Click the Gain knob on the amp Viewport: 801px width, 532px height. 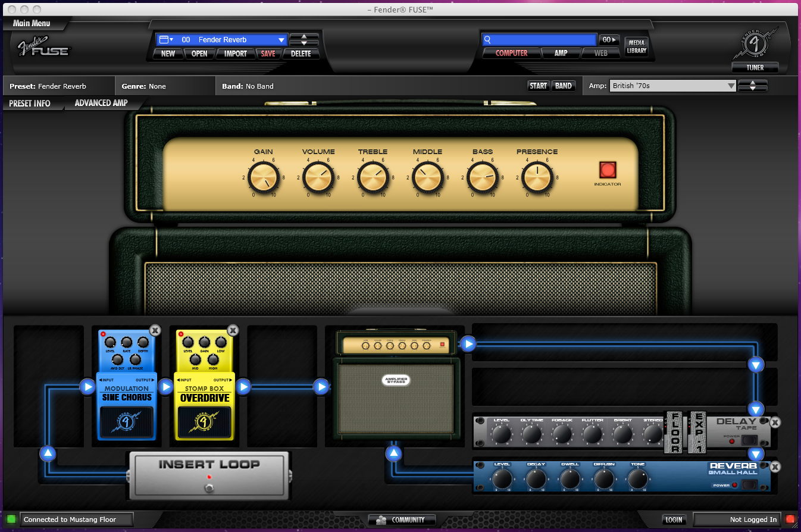coord(264,177)
